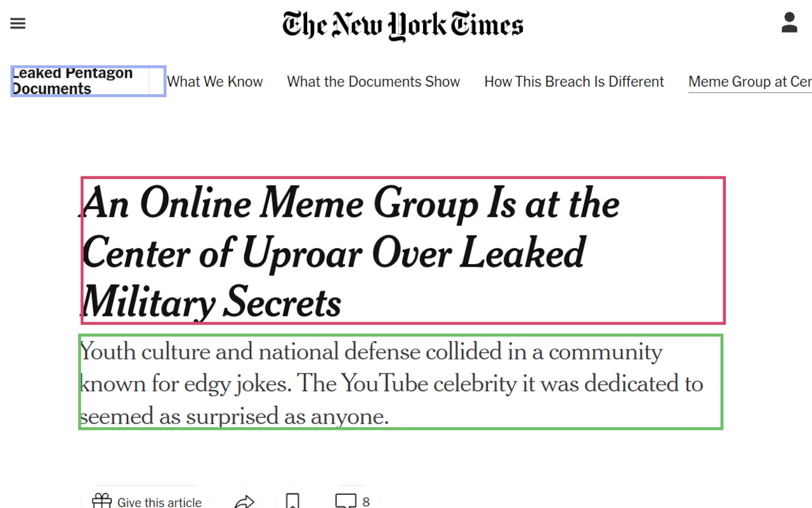Save article with the bookmark icon
The height and width of the screenshot is (508, 812).
point(292,502)
